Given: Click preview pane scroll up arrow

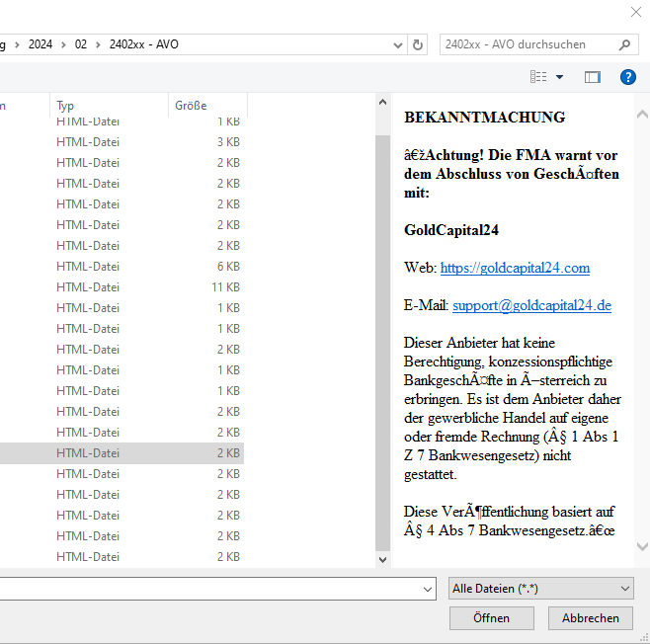Looking at the screenshot, I should pyautogui.click(x=642, y=114).
